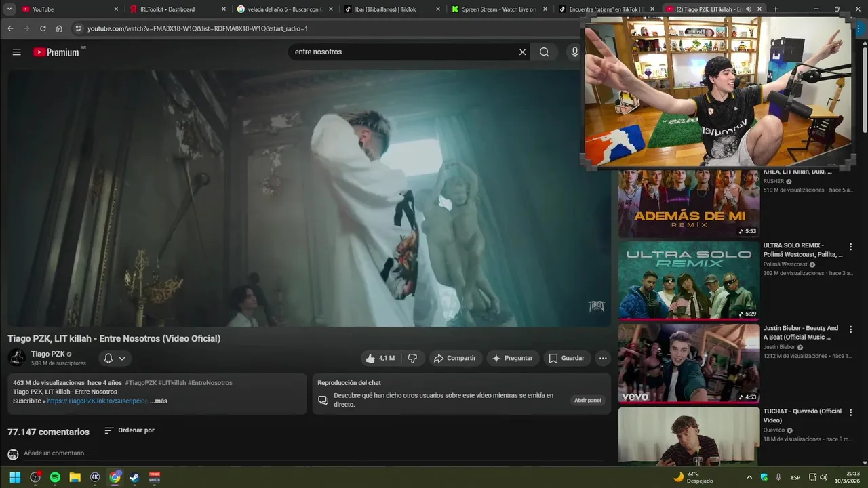Run search with the magnifier button
This screenshot has height=488, width=868.
544,52
